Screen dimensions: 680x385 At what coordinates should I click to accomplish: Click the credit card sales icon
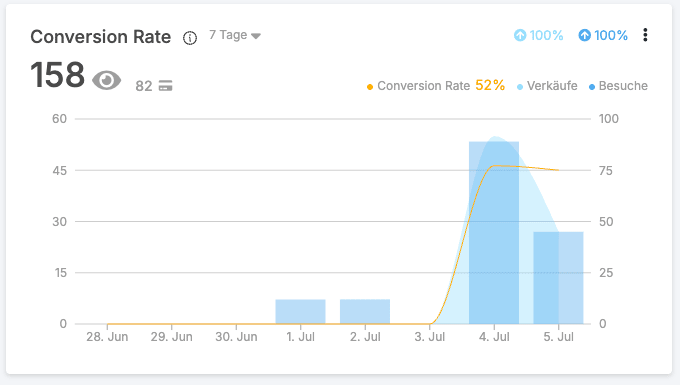[x=165, y=86]
